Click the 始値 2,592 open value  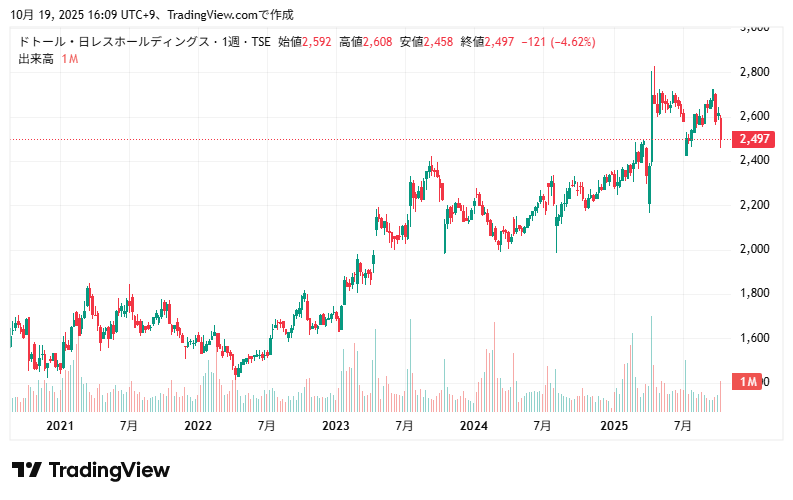(x=305, y=42)
